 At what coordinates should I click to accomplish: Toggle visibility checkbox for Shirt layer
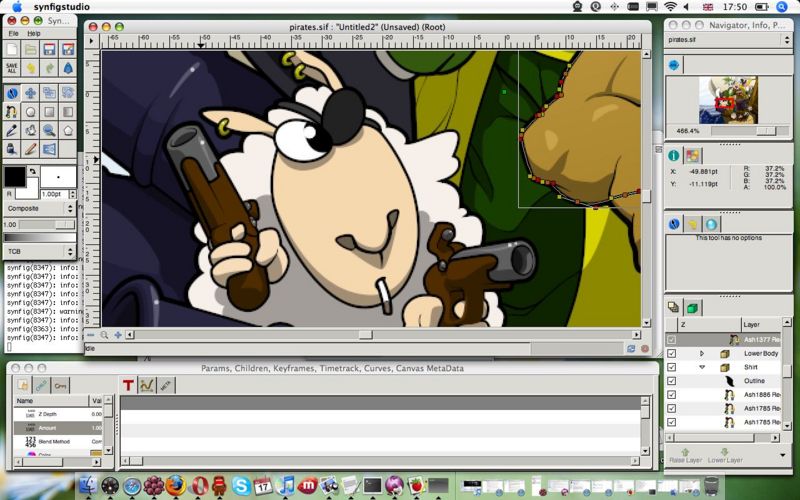click(x=671, y=367)
